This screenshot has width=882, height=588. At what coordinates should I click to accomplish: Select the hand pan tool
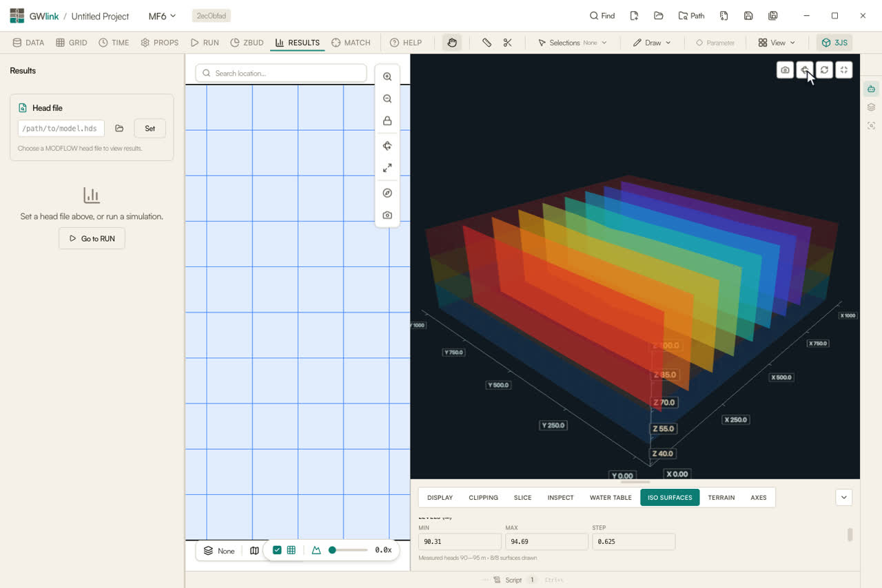[x=452, y=43]
